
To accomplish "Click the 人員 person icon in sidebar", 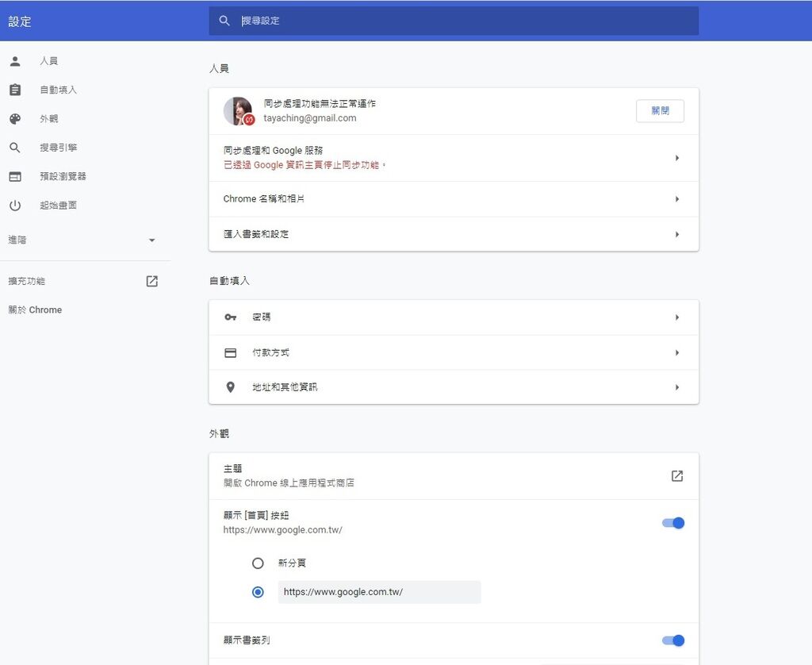I will pos(15,61).
